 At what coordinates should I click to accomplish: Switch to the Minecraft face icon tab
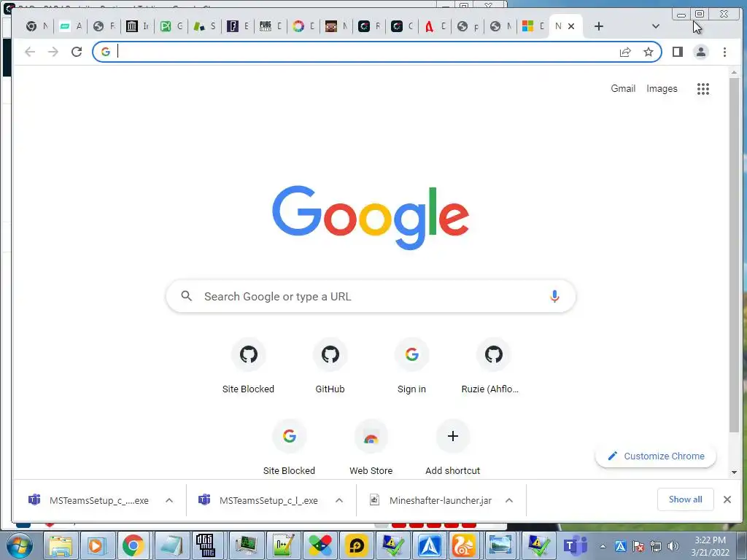[336, 26]
